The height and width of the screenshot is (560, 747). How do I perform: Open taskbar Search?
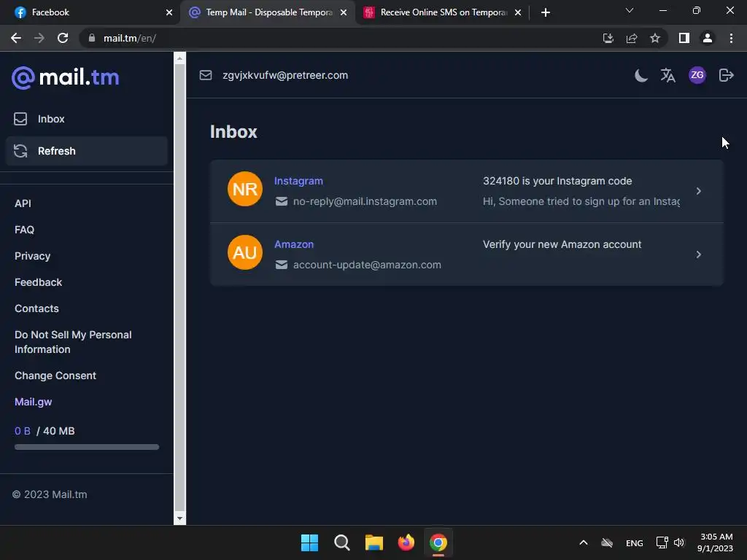pyautogui.click(x=341, y=542)
